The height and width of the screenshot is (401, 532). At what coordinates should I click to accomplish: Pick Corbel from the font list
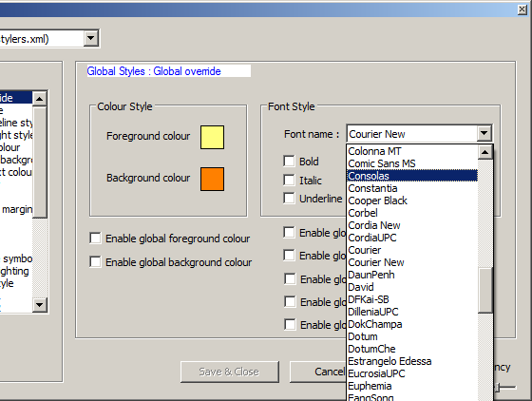point(412,213)
